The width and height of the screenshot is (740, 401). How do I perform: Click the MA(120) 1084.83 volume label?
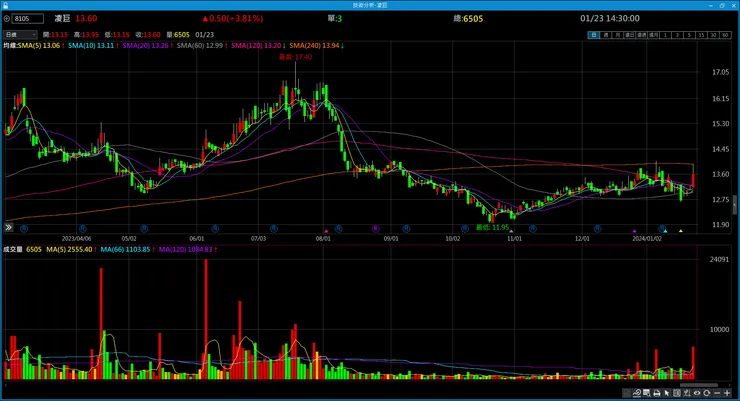[185, 249]
